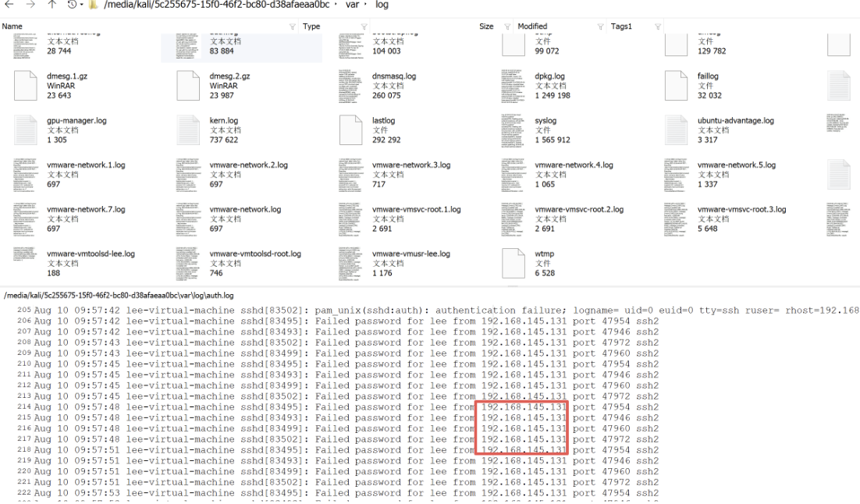Select the lastlog file icon

point(350,130)
